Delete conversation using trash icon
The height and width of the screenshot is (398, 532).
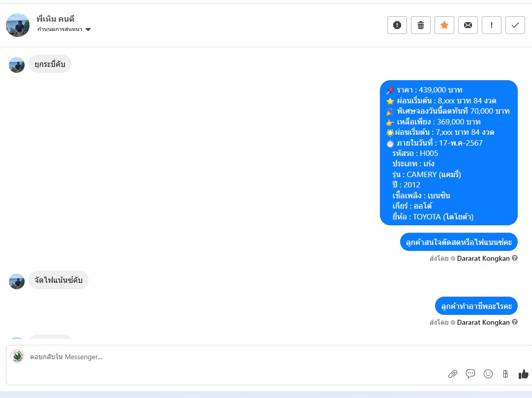coord(421,25)
